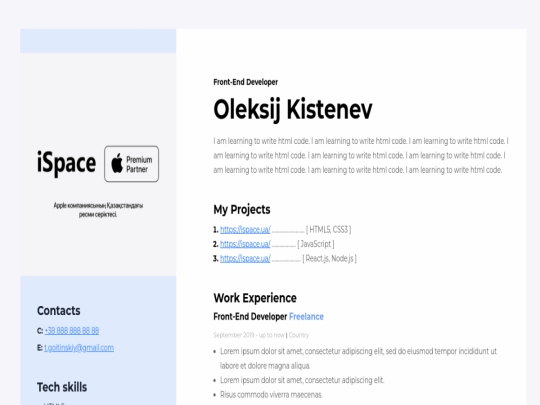Call the phone number +38 888 888 88 88
This screenshot has width=540, height=405.
coord(72,331)
